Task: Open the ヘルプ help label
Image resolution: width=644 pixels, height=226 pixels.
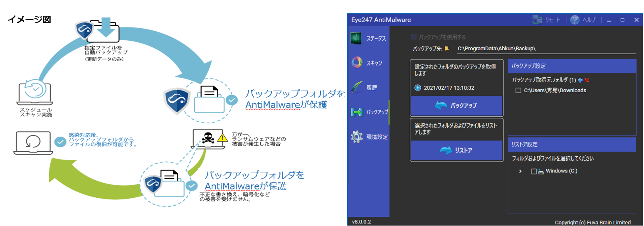Action: pos(589,20)
